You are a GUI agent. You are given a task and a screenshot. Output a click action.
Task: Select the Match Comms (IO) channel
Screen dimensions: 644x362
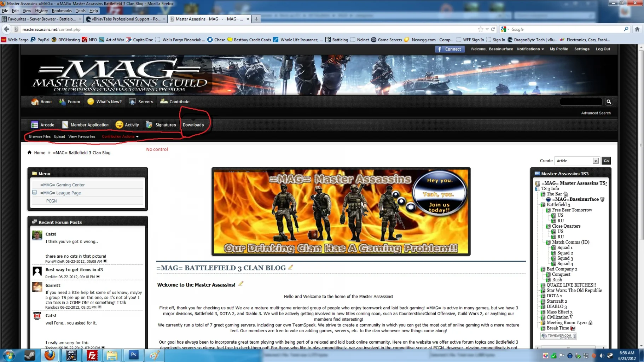point(570,242)
